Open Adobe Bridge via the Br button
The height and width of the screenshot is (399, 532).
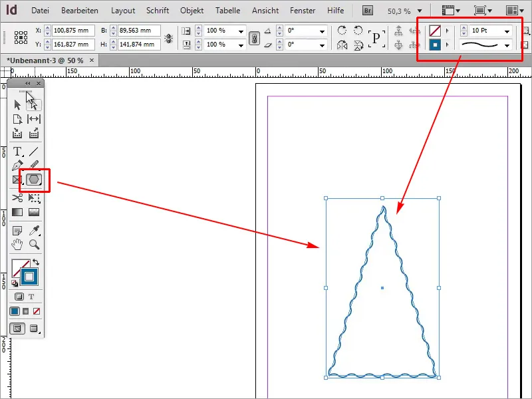pyautogui.click(x=367, y=10)
